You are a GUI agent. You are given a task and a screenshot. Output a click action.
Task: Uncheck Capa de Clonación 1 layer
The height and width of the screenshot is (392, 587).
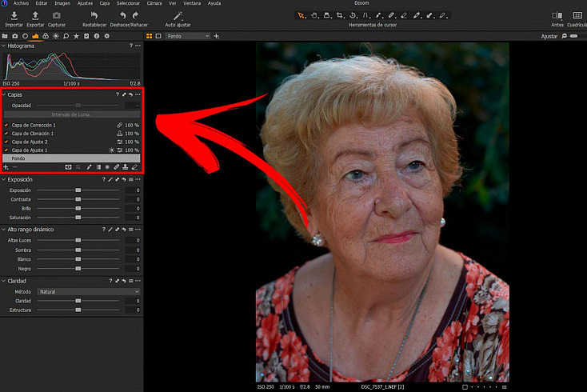(x=6, y=134)
